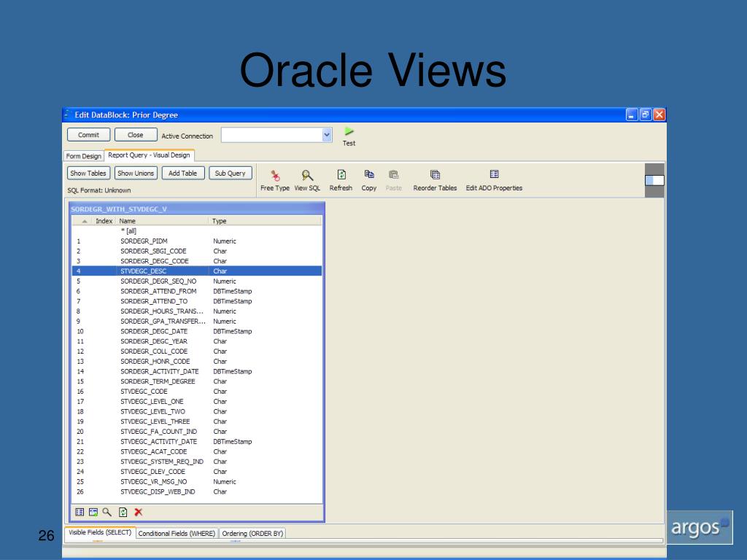Restore the Edit DataBlock window
The image size is (747, 560).
(645, 114)
